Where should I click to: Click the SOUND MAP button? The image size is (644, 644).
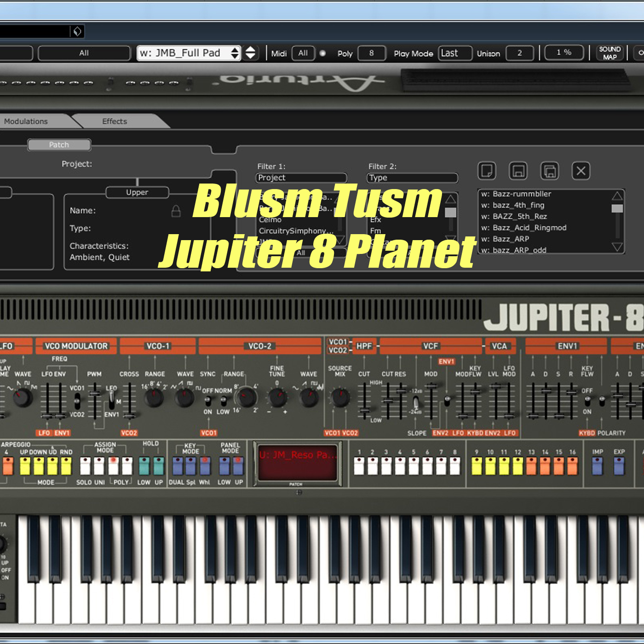coord(609,53)
